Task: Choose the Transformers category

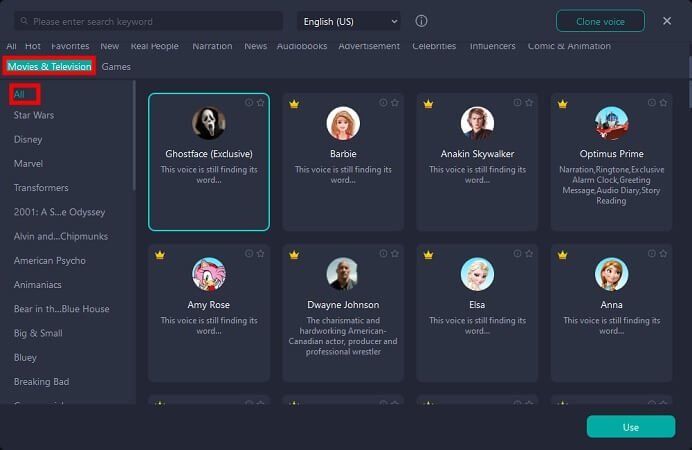Action: pyautogui.click(x=41, y=188)
